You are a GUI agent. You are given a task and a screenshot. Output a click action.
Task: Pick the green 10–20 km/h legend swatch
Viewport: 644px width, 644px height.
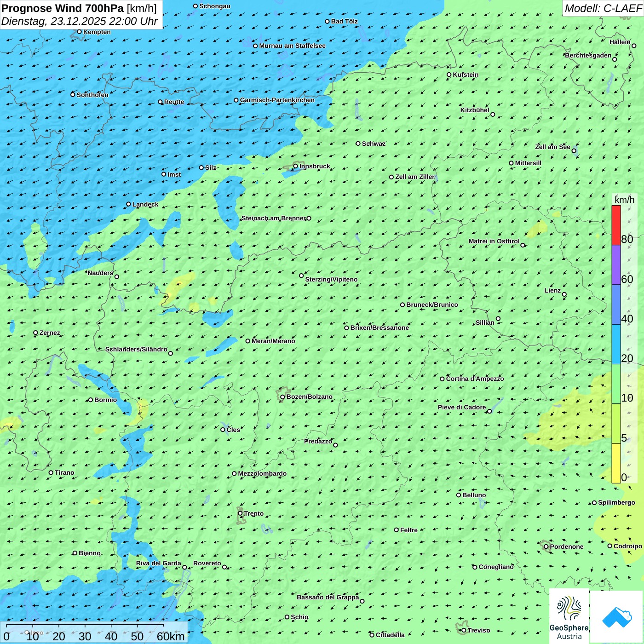point(616,384)
